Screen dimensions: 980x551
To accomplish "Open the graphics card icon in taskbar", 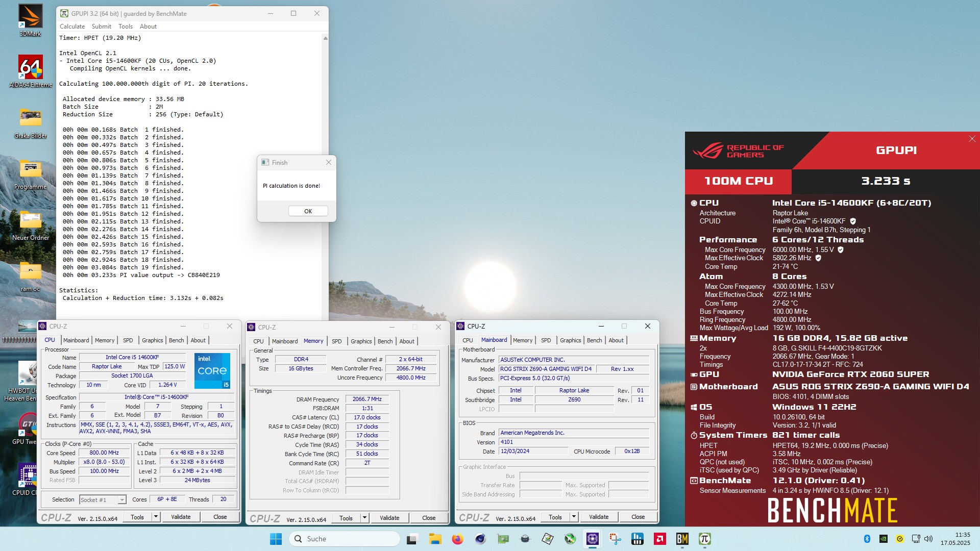I will tap(503, 539).
